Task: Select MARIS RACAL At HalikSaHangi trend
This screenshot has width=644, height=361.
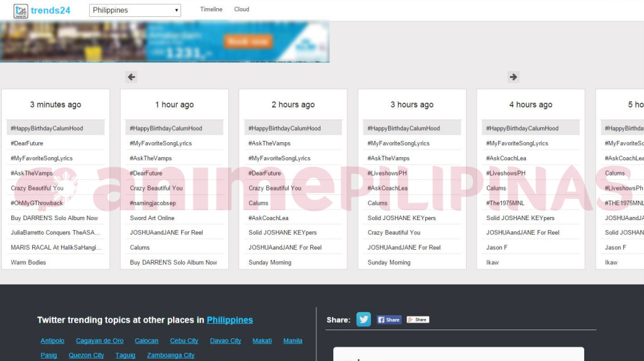Action: point(55,247)
